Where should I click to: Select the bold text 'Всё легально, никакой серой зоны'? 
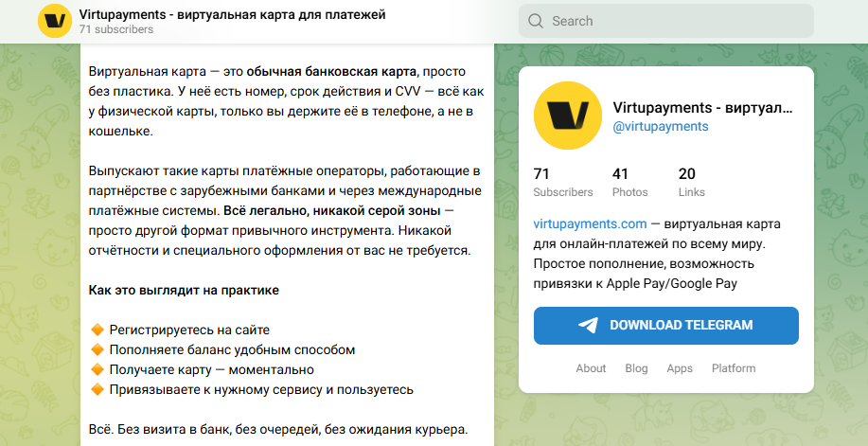(x=332, y=211)
